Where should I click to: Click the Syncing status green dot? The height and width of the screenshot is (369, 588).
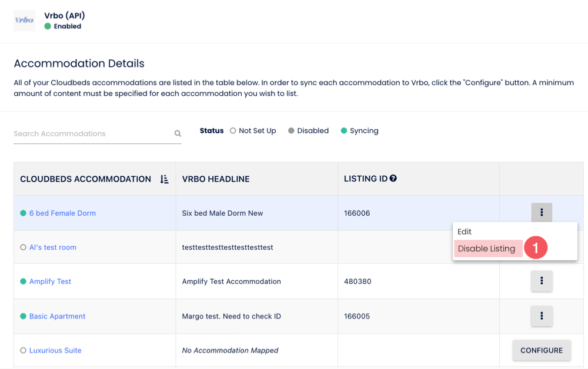[344, 130]
